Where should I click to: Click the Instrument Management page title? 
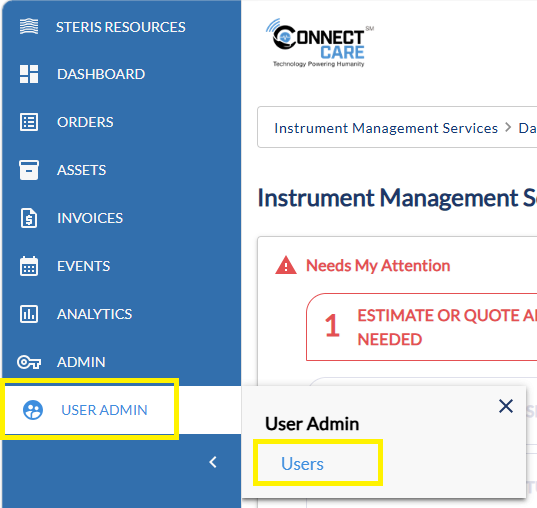coord(397,198)
